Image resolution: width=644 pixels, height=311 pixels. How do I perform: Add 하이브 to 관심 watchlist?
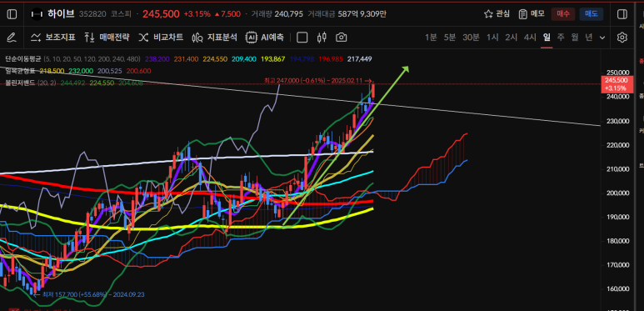point(497,14)
